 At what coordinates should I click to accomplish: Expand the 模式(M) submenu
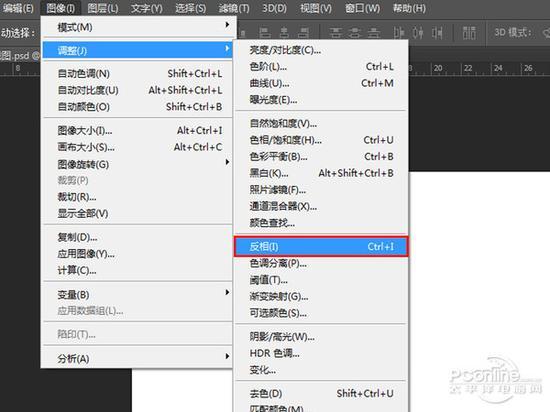click(x=137, y=27)
